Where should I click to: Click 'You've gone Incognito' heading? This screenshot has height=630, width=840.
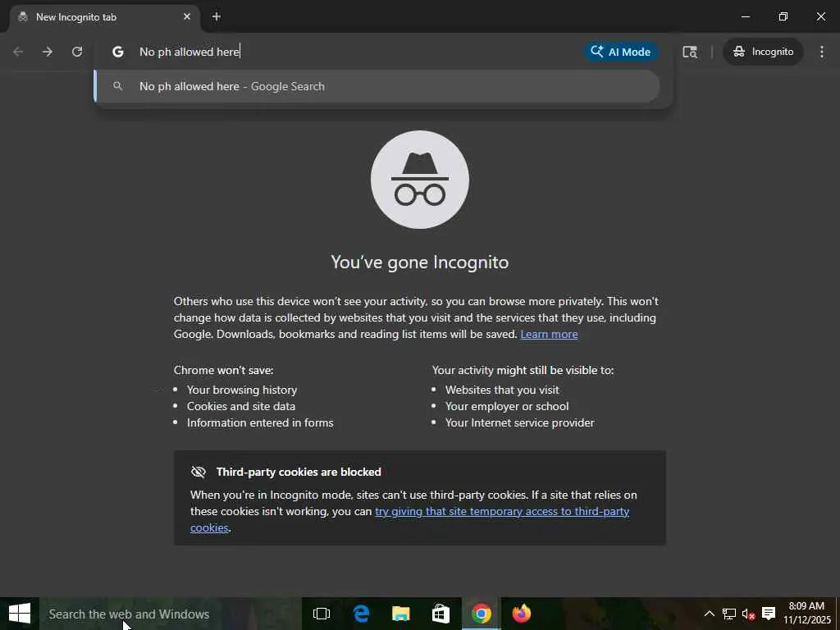click(419, 262)
